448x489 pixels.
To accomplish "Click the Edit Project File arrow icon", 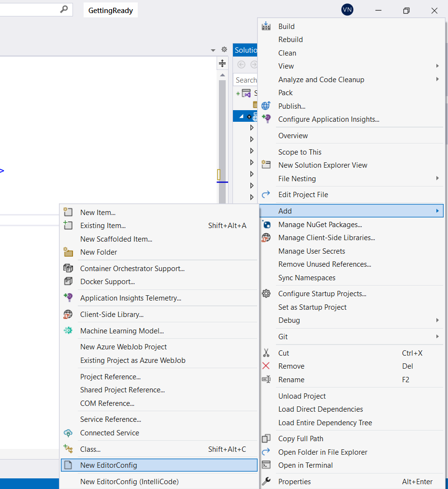I will 266,195.
